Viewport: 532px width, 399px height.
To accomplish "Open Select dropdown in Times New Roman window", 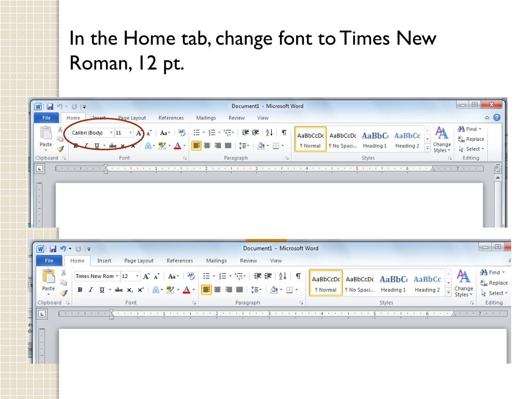I will click(x=495, y=293).
